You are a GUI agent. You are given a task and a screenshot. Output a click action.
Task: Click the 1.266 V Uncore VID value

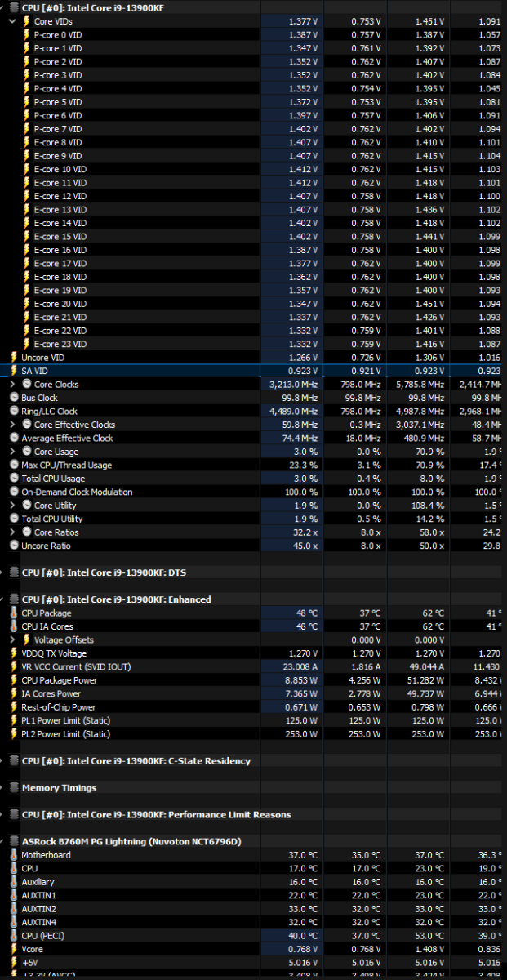[x=304, y=358]
